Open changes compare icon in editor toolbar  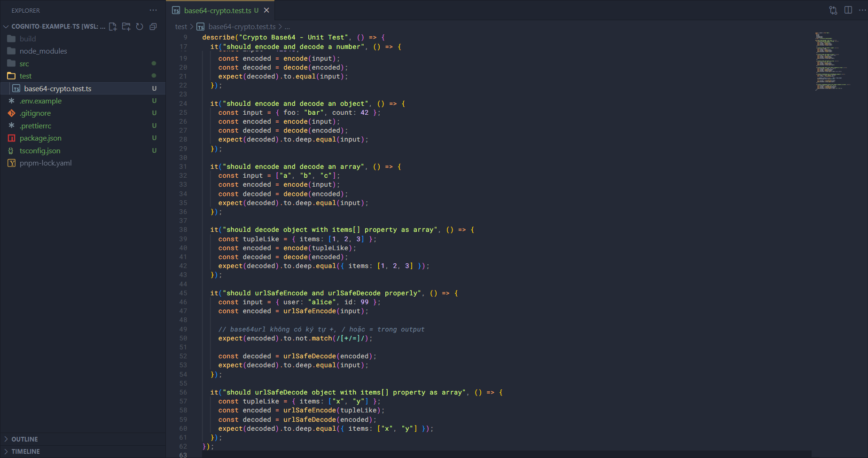click(833, 10)
